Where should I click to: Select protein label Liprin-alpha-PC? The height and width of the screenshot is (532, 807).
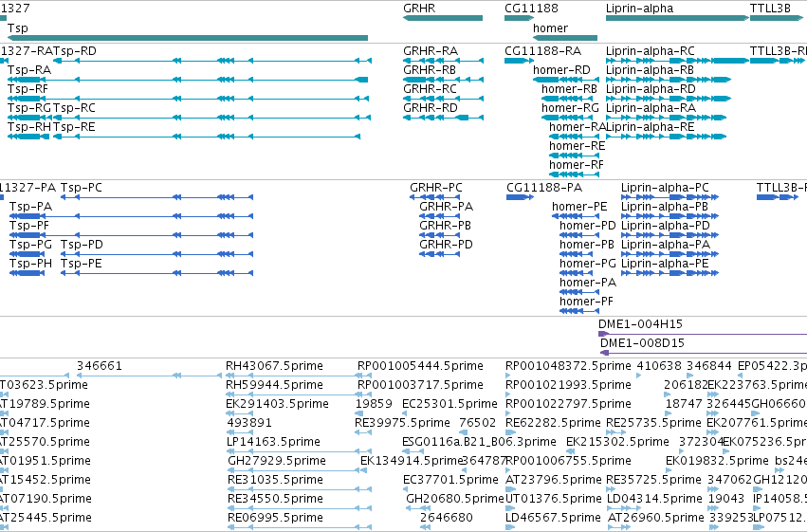point(665,188)
